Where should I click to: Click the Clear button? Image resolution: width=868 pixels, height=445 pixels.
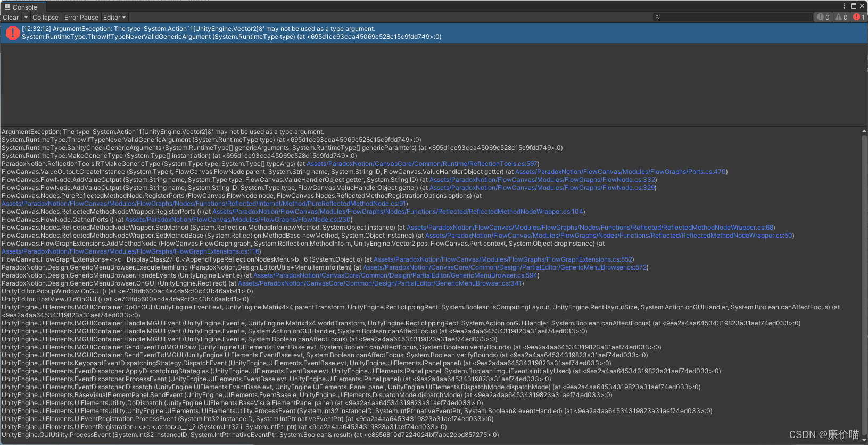tap(11, 18)
